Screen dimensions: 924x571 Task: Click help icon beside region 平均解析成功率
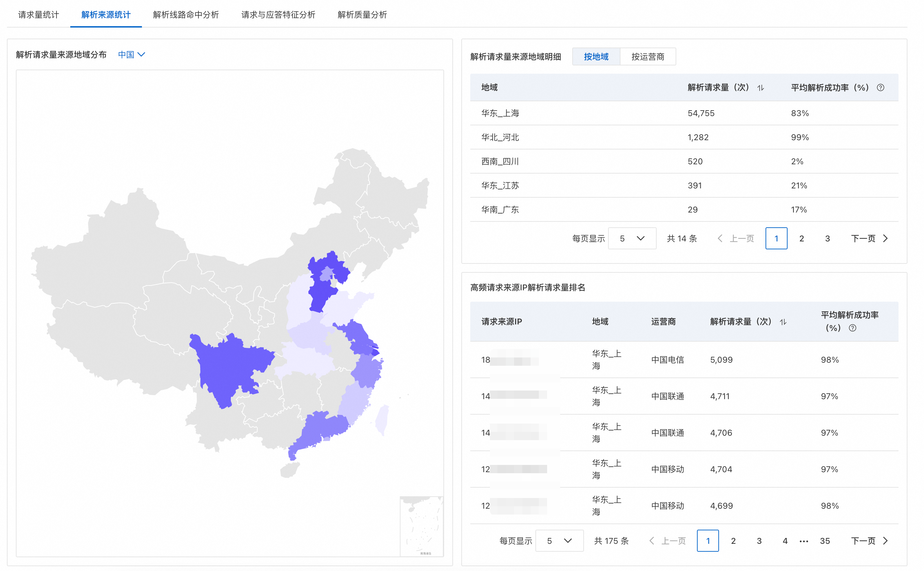(x=880, y=88)
